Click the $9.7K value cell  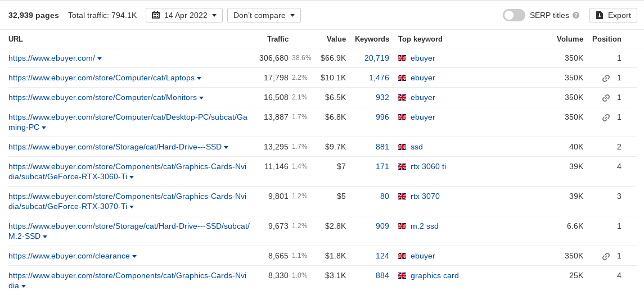[335, 147]
